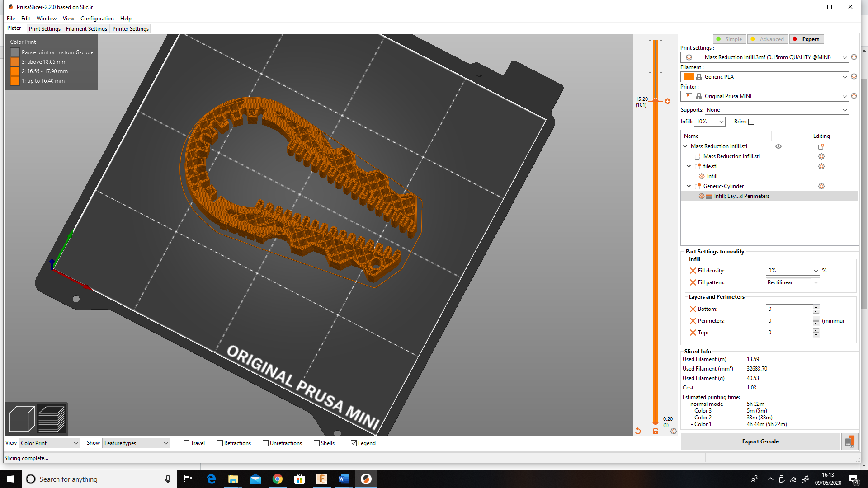Click Color 3 legend swatch above 18.05 mm

pyautogui.click(x=15, y=62)
